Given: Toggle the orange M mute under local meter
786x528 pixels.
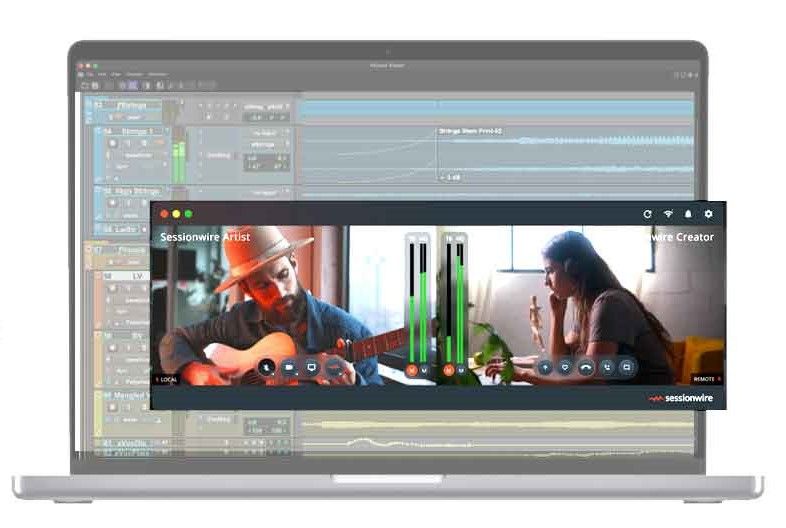Looking at the screenshot, I should [x=412, y=370].
